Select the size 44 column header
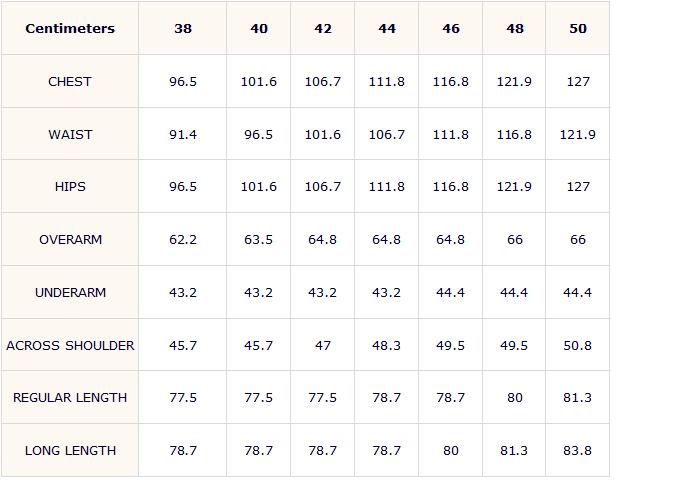Screen dimensions: 677x480 [x=387, y=28]
